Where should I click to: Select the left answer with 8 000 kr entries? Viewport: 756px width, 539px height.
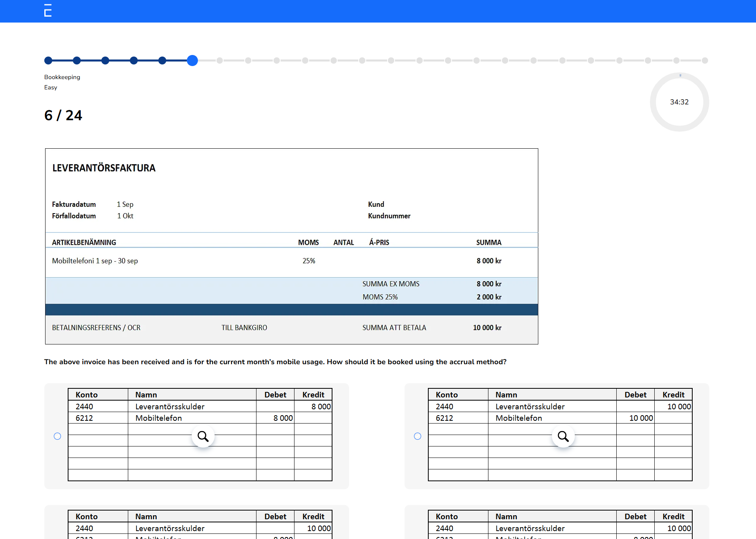57,436
